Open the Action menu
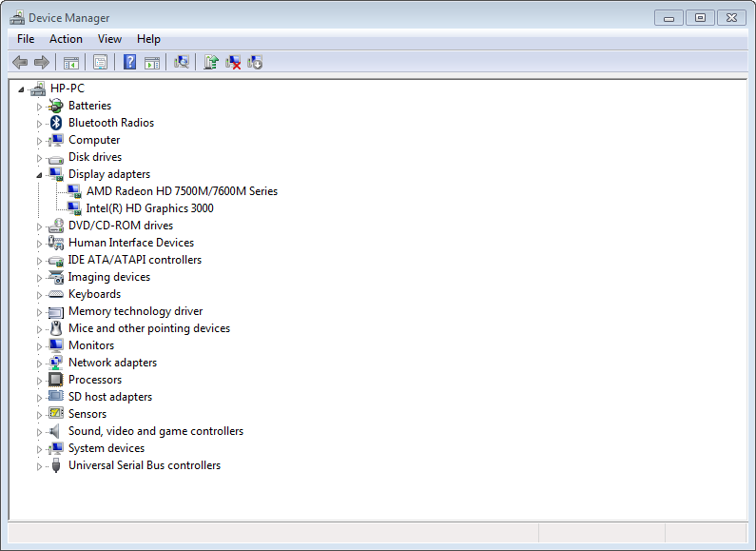This screenshot has height=551, width=756. click(66, 39)
